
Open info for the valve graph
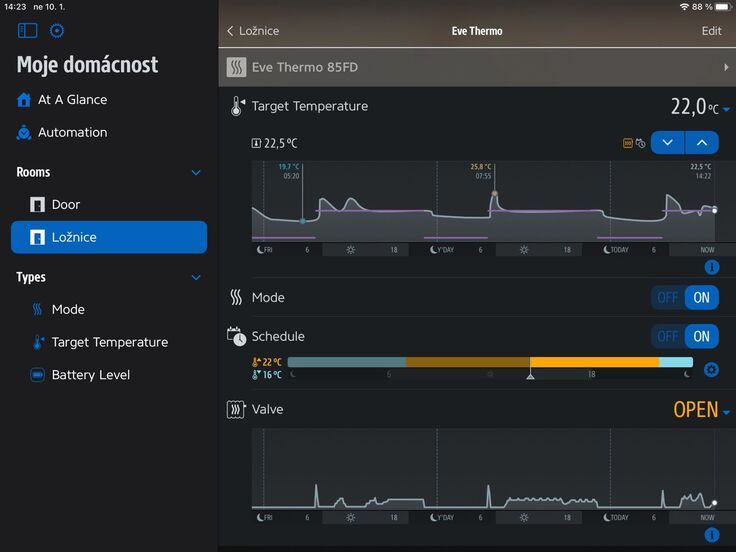[x=711, y=535]
